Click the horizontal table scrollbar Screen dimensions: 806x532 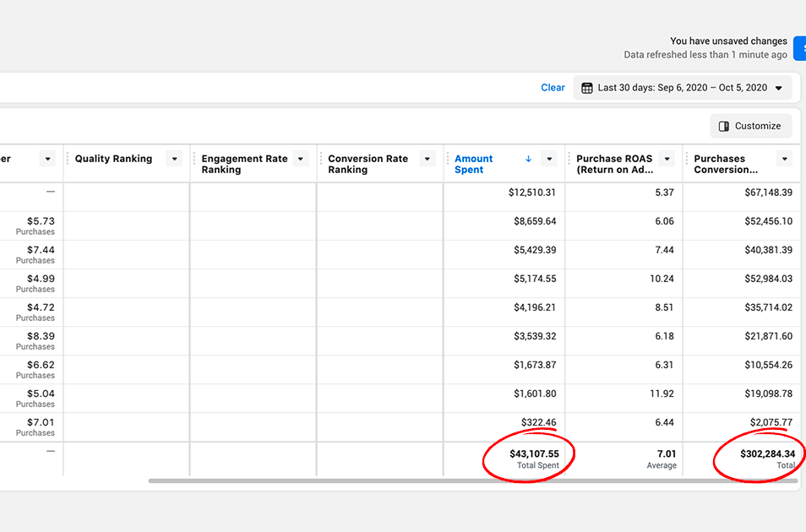473,481
